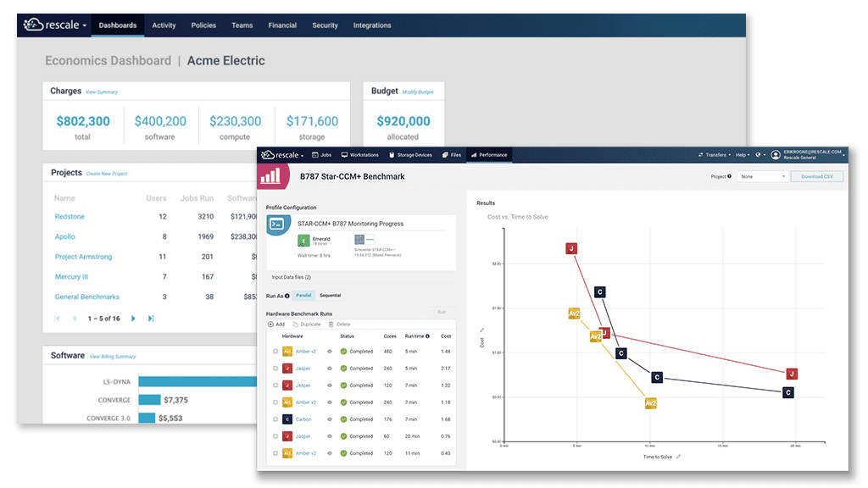868x488 pixels.
Task: Select Sequential run mode
Action: 331,296
